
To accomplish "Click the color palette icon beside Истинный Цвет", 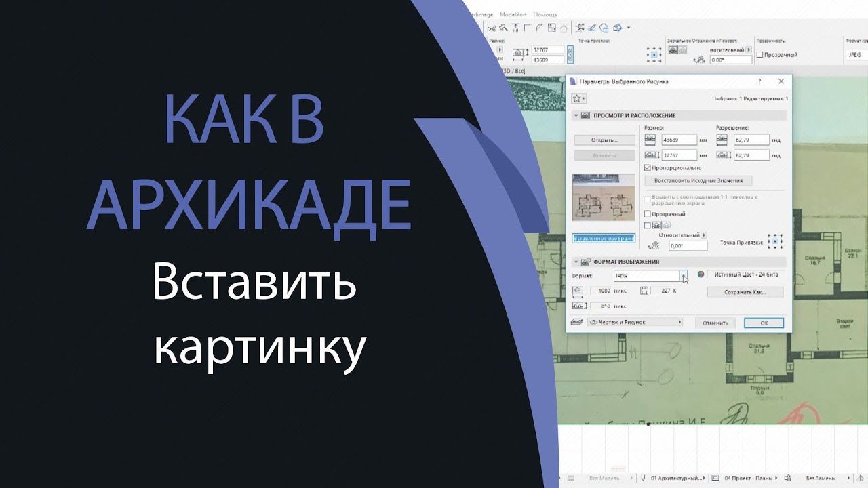I will (701, 275).
